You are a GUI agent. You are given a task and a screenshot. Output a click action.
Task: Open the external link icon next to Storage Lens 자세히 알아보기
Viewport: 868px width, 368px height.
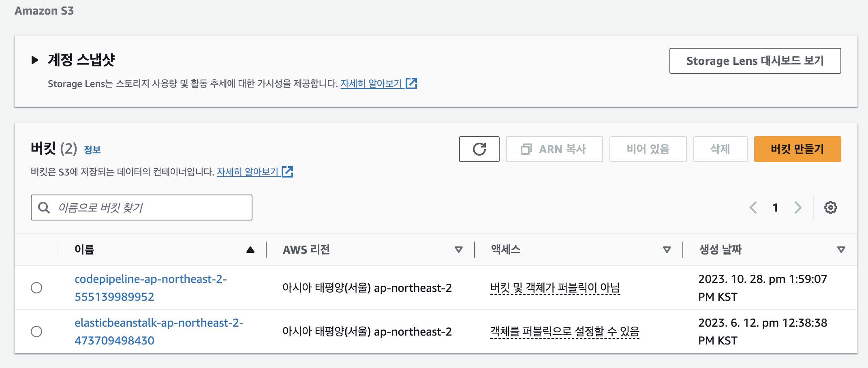(412, 83)
